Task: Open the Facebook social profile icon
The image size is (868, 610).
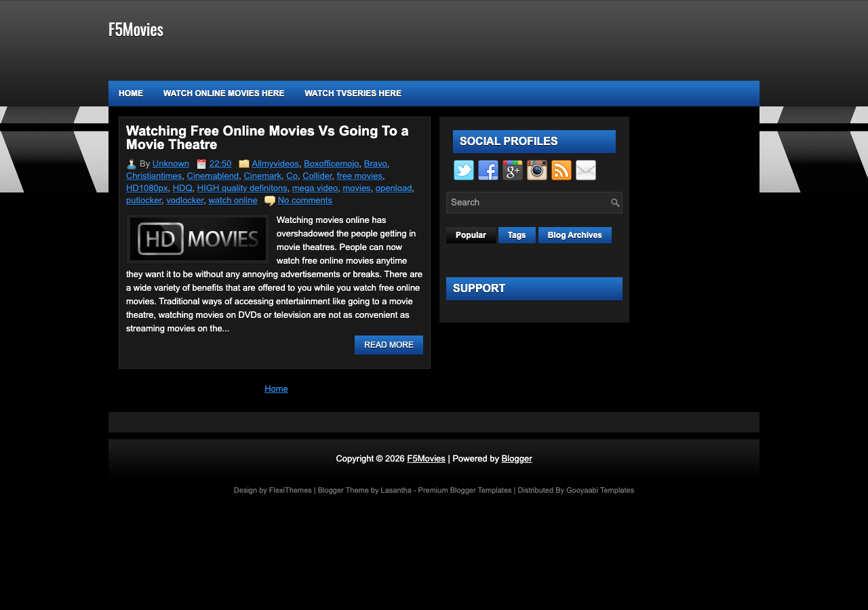Action: point(488,170)
